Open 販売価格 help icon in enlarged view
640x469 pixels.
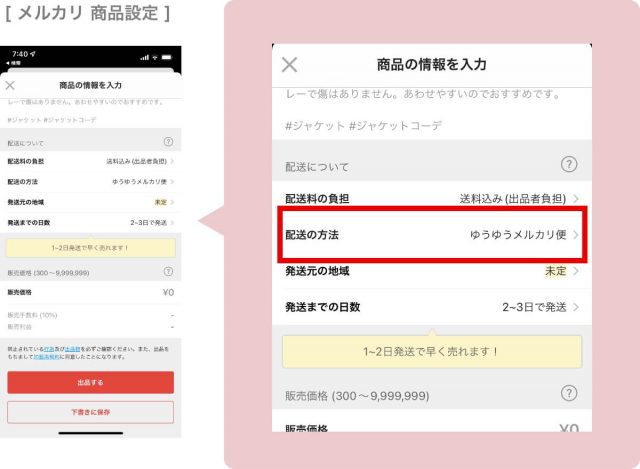[x=569, y=393]
